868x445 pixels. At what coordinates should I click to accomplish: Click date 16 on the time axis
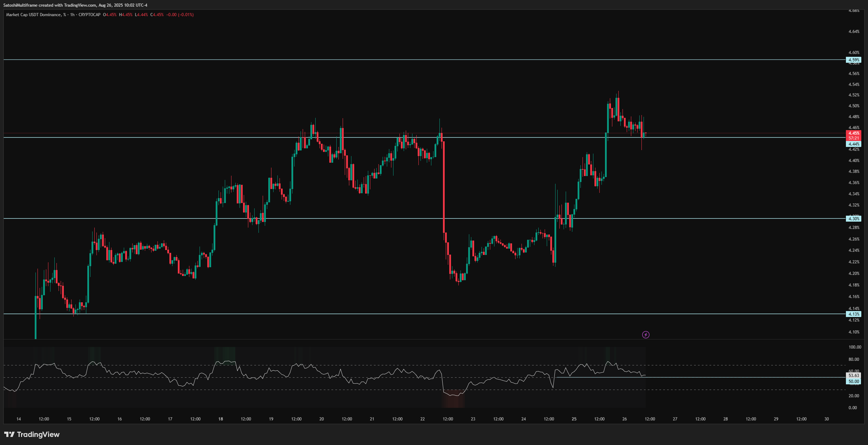[120, 419]
